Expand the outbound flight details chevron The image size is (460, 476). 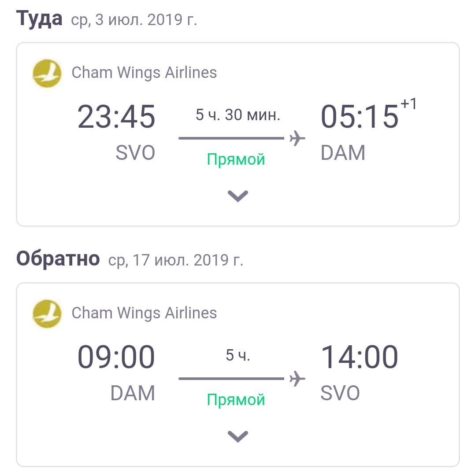point(238,196)
